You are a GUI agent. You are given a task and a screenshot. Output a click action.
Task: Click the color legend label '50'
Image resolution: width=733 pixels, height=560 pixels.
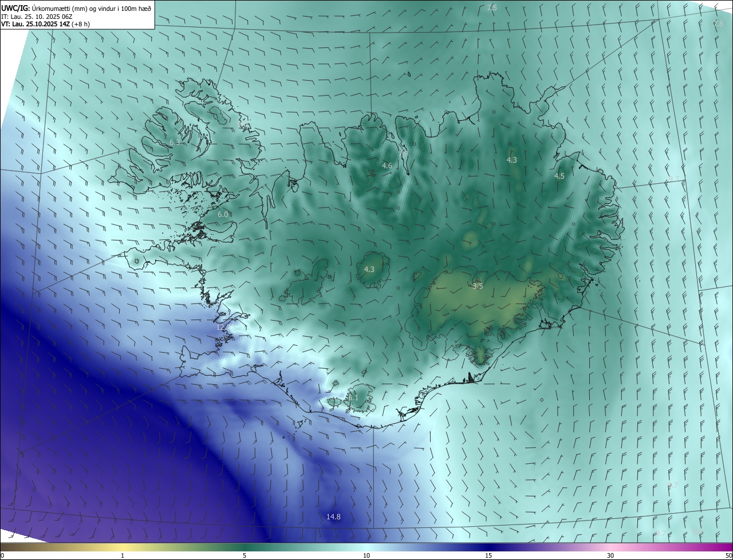[x=728, y=556]
